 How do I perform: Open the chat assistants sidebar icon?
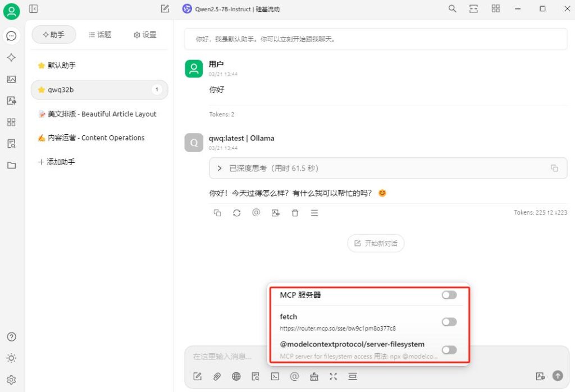(x=11, y=36)
